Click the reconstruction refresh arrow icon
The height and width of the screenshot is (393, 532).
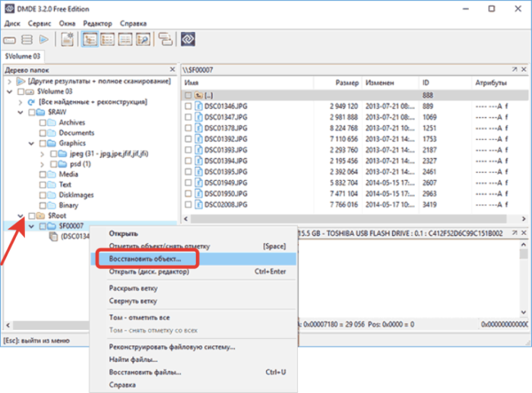coord(32,102)
